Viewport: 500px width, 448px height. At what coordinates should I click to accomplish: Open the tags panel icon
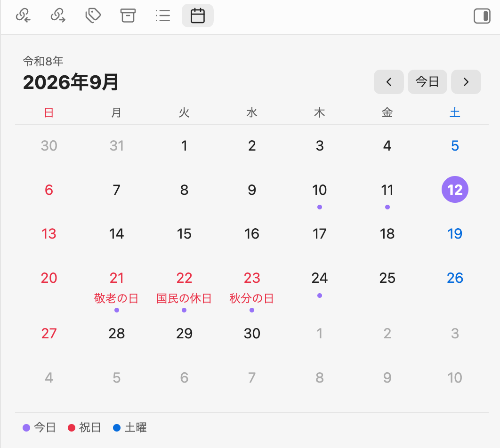(93, 16)
